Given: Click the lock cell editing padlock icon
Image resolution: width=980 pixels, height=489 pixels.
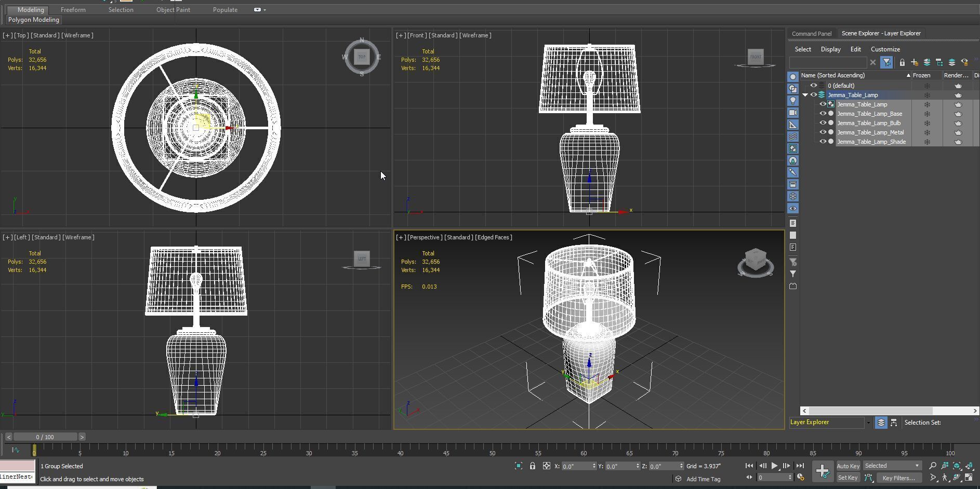Looking at the screenshot, I should coord(902,62).
